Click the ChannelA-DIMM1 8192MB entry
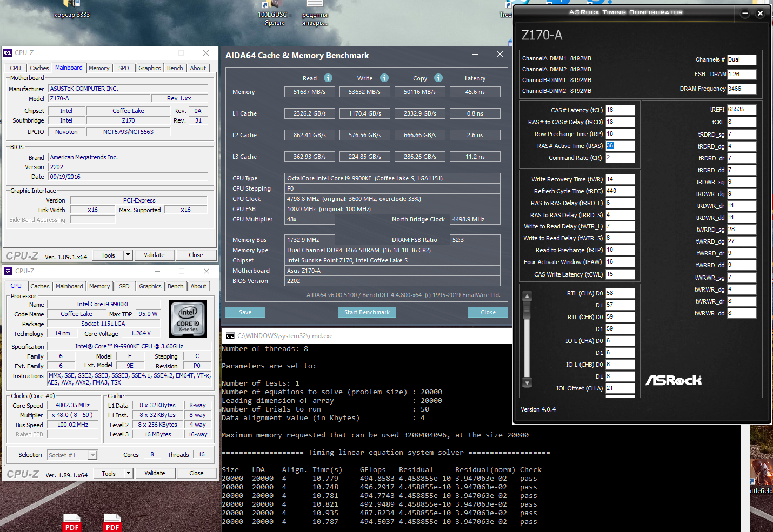773x532 pixels. click(557, 58)
